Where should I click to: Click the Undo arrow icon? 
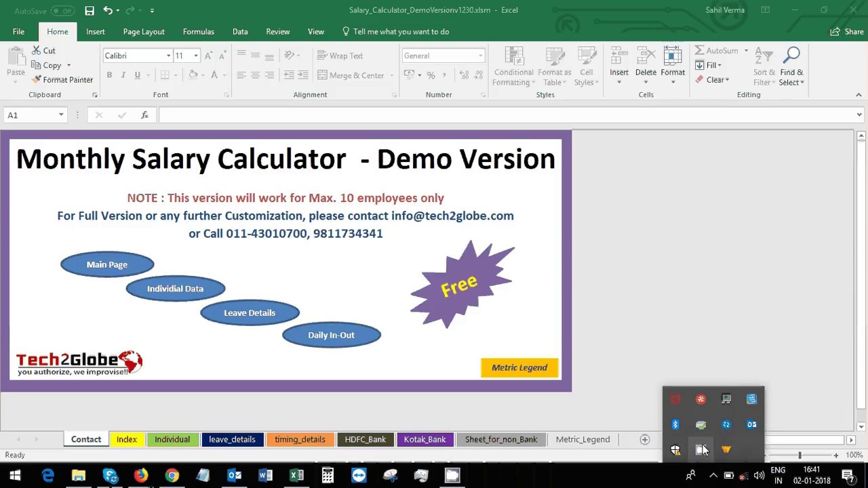[108, 10]
